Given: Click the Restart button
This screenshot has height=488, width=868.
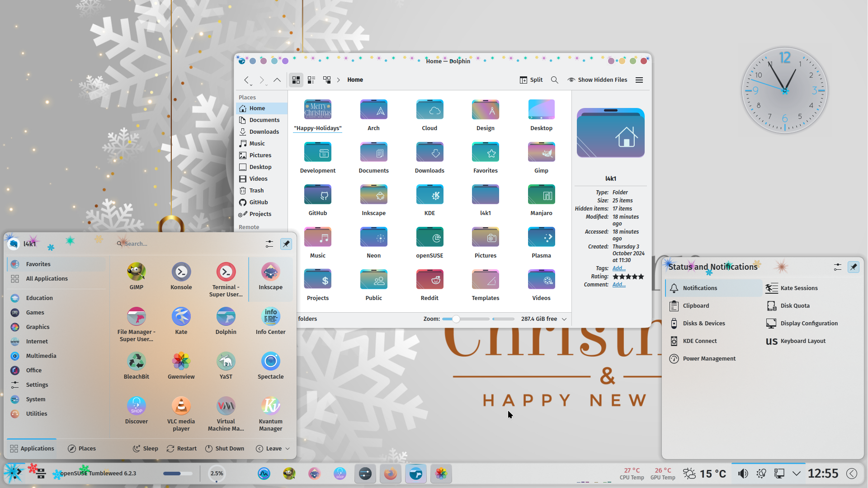Looking at the screenshot, I should click(x=182, y=449).
